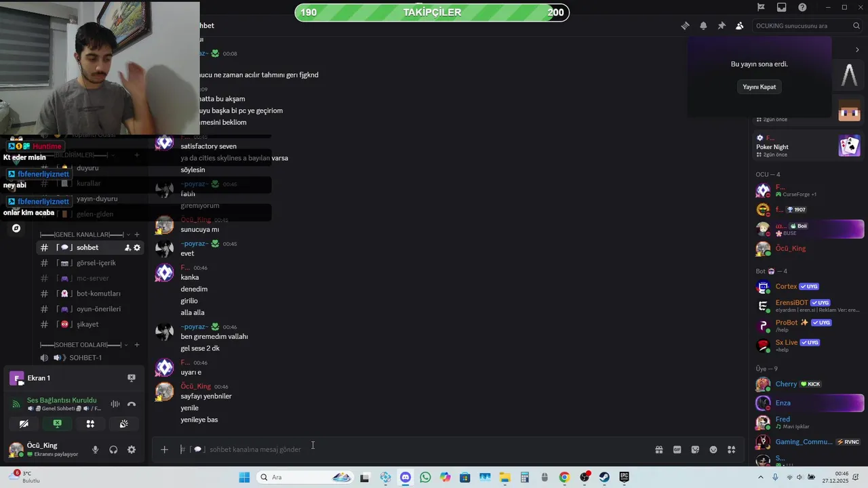Viewport: 868px width, 488px height.
Task: Mute the microphone
Action: (x=95, y=449)
